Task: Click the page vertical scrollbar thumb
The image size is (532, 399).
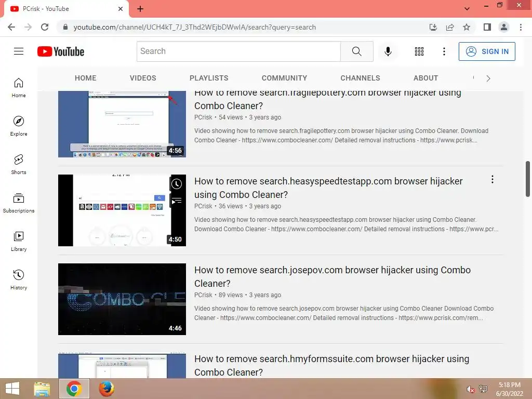Action: 528,179
